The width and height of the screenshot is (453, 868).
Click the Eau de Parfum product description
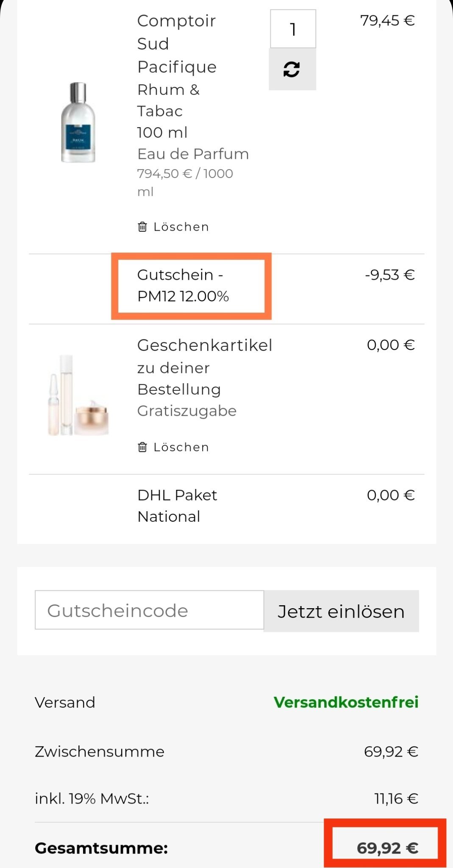(193, 154)
